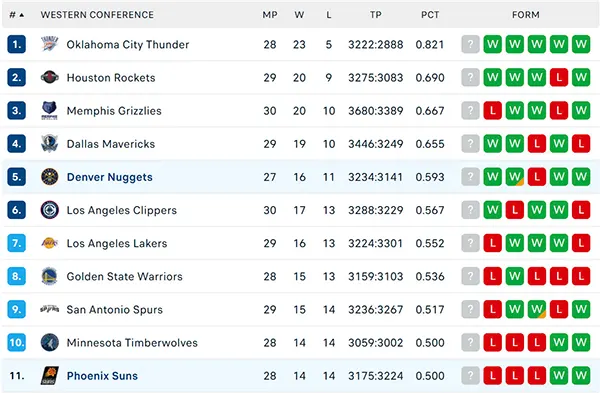Click the Phoenix Suns team logo
Screen dimensions: 600x393
[x=50, y=375]
